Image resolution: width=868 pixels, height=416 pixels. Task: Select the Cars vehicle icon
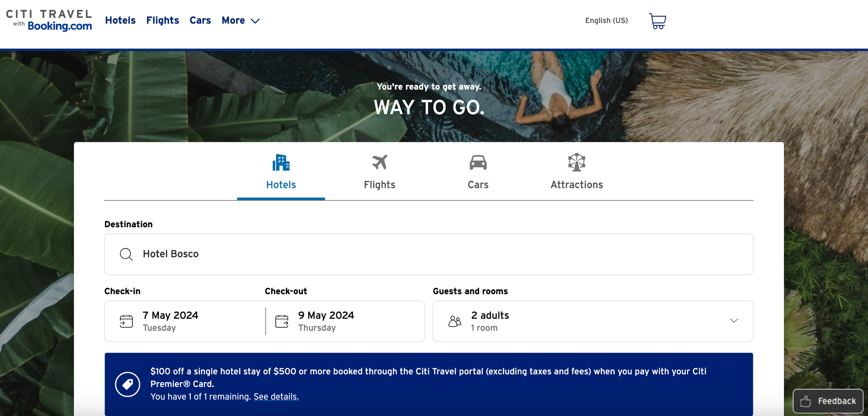click(x=478, y=162)
